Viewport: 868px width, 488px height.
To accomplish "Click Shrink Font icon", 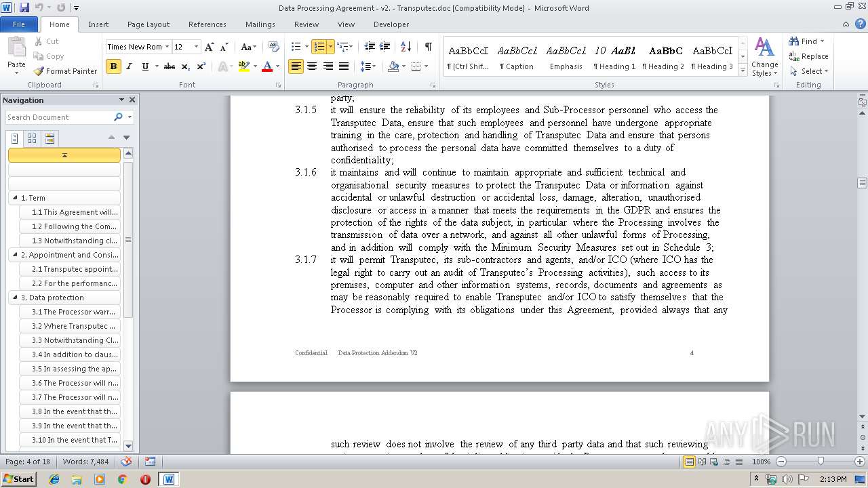I will (x=224, y=47).
